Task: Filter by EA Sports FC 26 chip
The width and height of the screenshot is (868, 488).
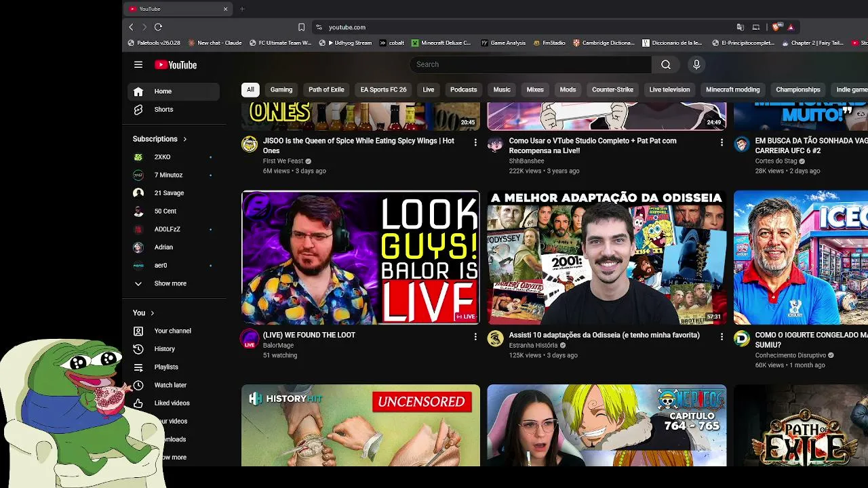Action: click(383, 89)
